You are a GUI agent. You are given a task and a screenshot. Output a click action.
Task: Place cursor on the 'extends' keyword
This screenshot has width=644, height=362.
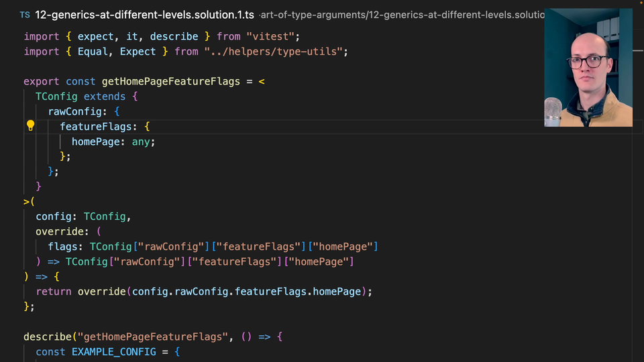104,97
